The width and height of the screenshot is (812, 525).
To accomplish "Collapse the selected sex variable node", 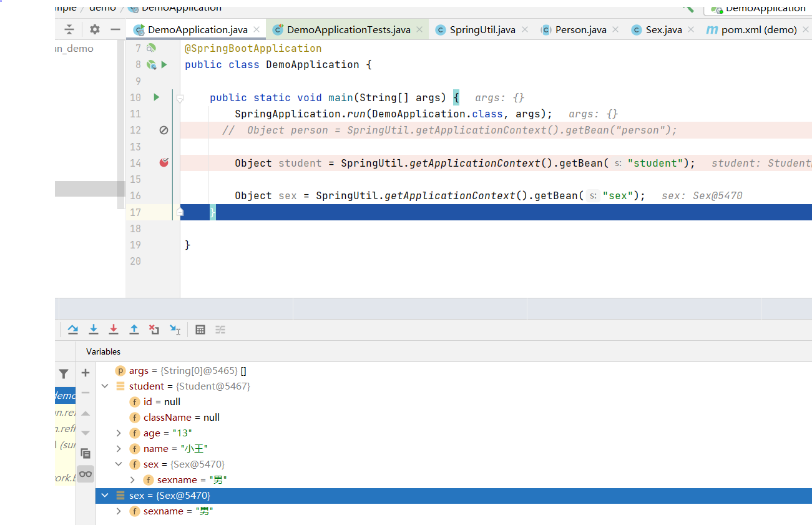I will (x=105, y=496).
